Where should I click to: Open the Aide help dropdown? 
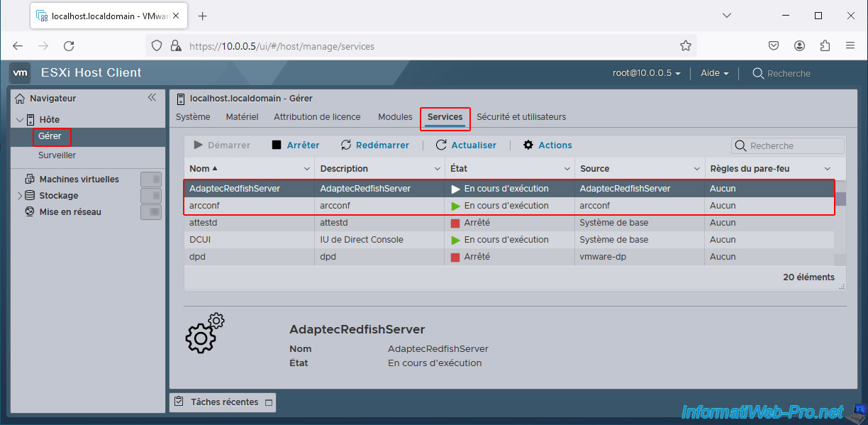[x=714, y=73]
